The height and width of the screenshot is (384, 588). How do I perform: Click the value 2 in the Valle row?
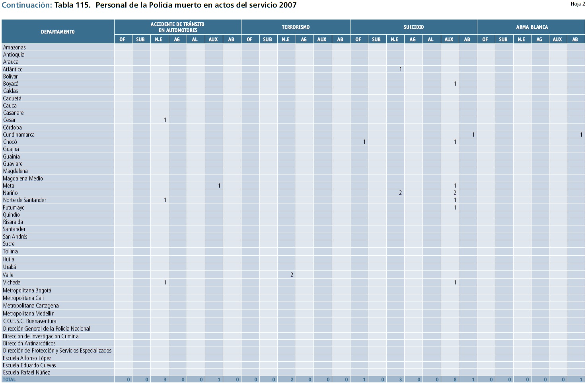coord(292,275)
